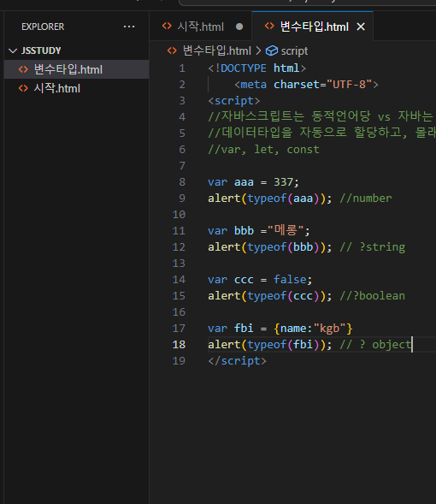
Task: Click the 변수타입.html breadcrumb
Action: pyautogui.click(x=216, y=50)
